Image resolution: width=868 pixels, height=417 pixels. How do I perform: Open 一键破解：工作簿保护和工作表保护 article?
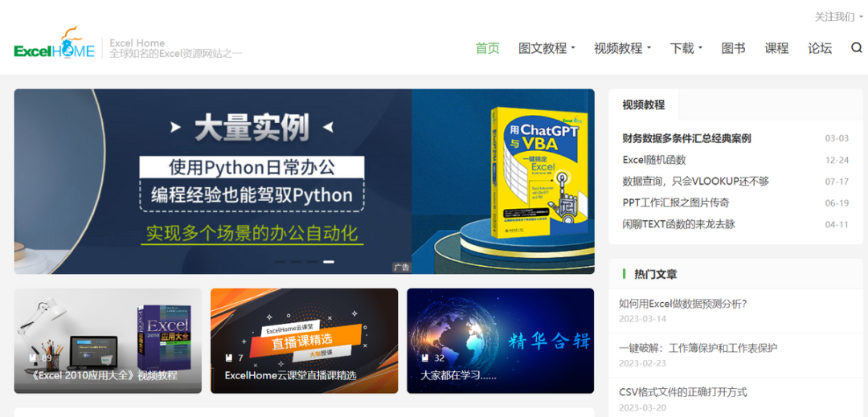pyautogui.click(x=698, y=349)
